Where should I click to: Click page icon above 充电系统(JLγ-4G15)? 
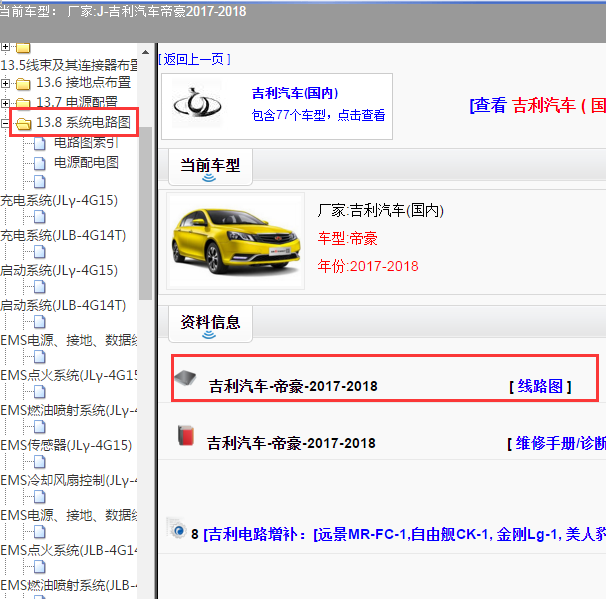click(39, 181)
